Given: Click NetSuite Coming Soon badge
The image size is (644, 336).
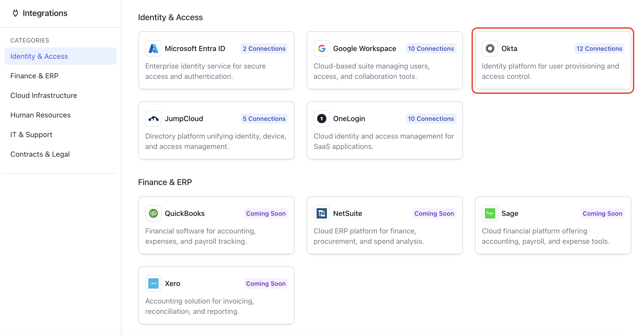Looking at the screenshot, I should (434, 213).
